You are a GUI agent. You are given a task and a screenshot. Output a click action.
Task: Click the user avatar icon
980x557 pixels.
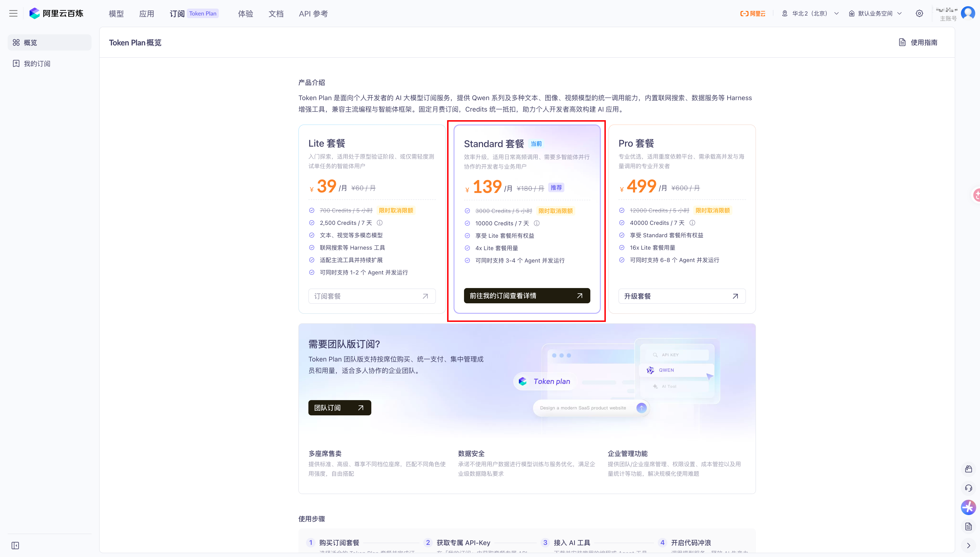[x=968, y=13]
